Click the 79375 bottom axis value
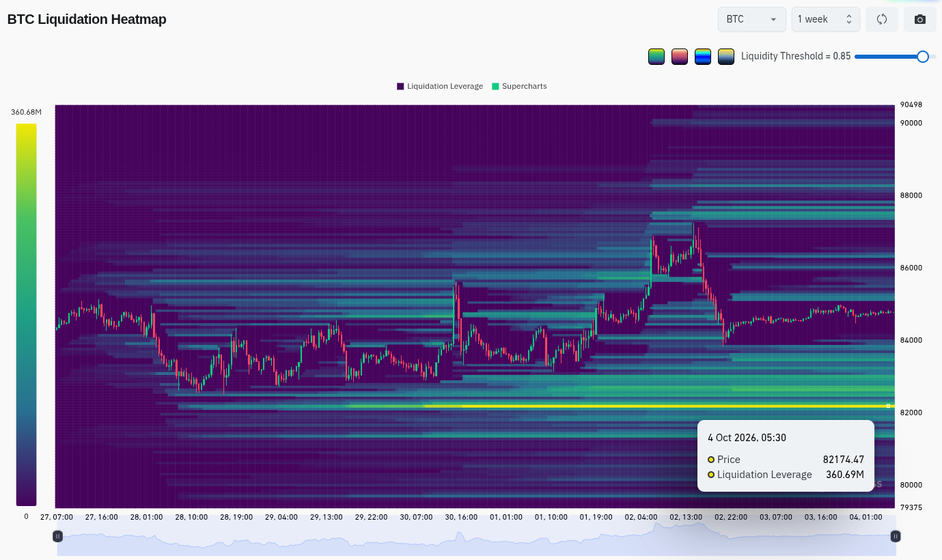This screenshot has width=942, height=560. click(x=911, y=507)
